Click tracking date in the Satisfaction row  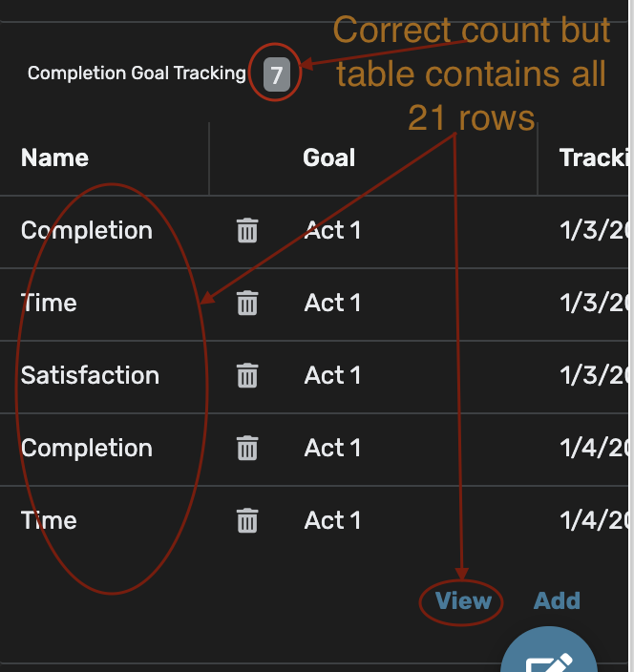point(594,375)
